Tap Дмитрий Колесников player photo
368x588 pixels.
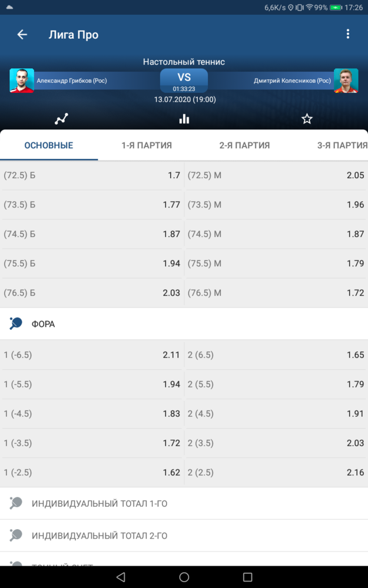click(x=346, y=80)
